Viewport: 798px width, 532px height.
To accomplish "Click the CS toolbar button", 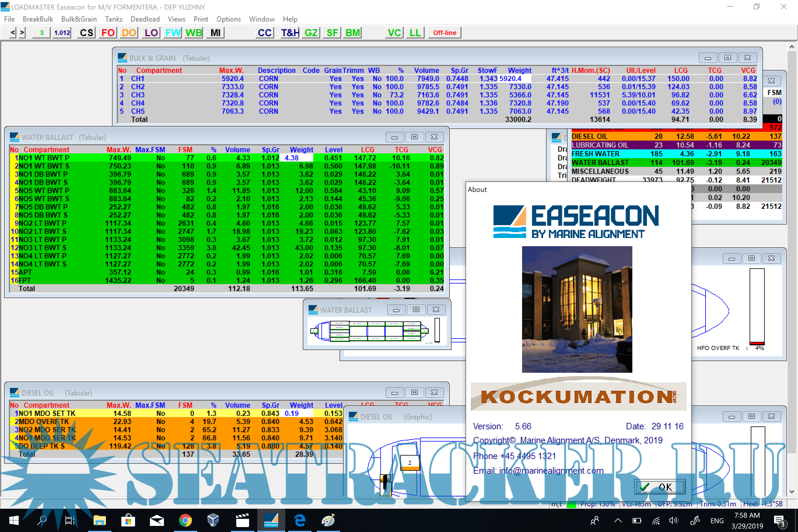I will tap(86, 33).
